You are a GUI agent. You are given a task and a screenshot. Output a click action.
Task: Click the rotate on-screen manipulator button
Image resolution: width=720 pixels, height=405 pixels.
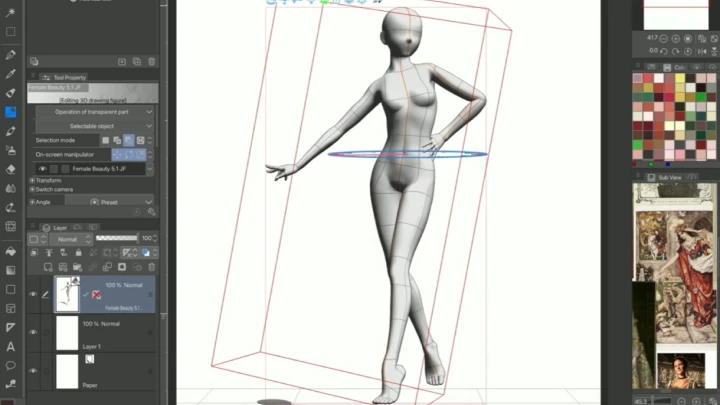(129, 155)
